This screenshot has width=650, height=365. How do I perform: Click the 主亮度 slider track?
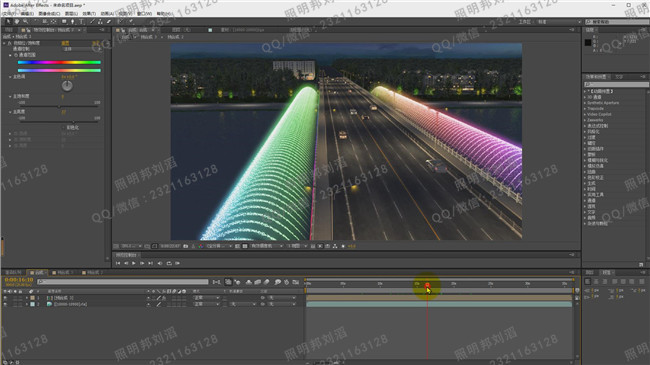pyautogui.click(x=59, y=122)
